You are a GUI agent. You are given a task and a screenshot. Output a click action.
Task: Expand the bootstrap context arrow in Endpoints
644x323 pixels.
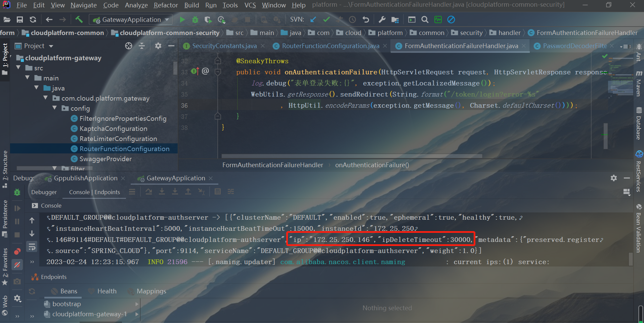click(x=136, y=304)
